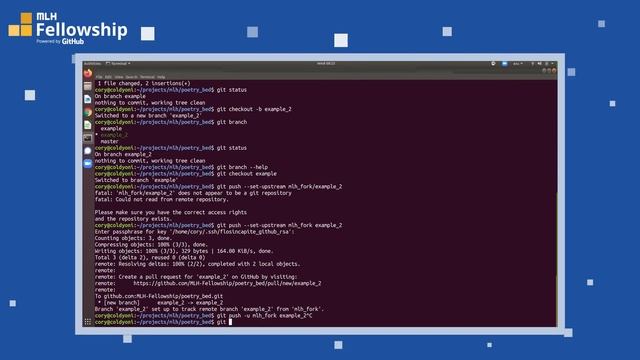Click 'Total 3 (delta 2), reused 0' line
Screen dimensions: 640x360
click(x=150, y=258)
